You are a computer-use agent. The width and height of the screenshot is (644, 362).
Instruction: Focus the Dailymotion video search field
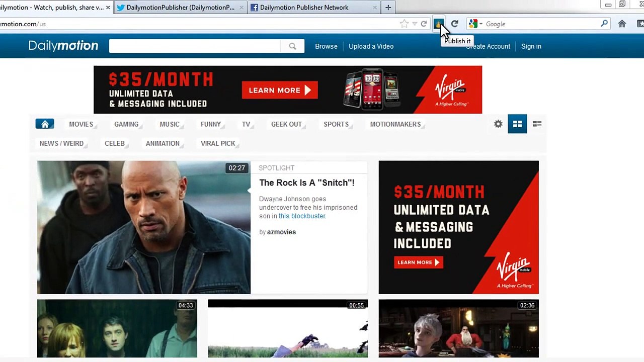[x=195, y=46]
